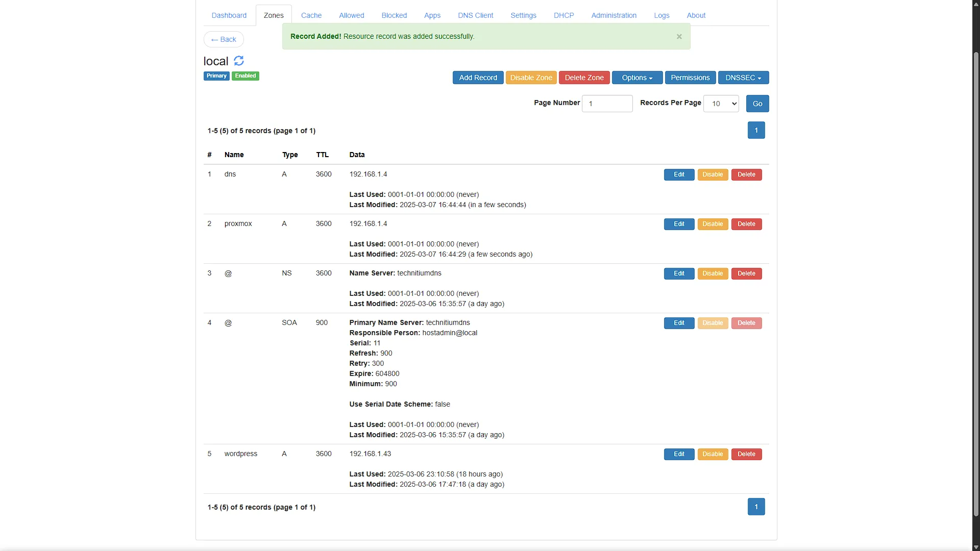
Task: Open the Blocked tab
Action: point(394,15)
